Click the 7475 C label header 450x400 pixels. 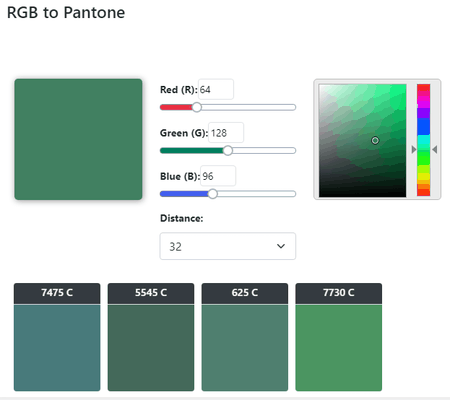[x=57, y=293]
